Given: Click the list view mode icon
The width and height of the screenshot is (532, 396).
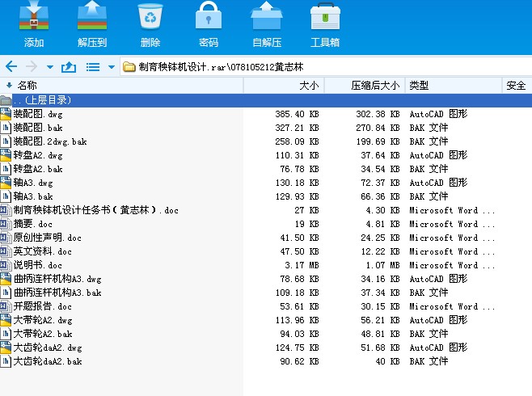Looking at the screenshot, I should coord(93,67).
